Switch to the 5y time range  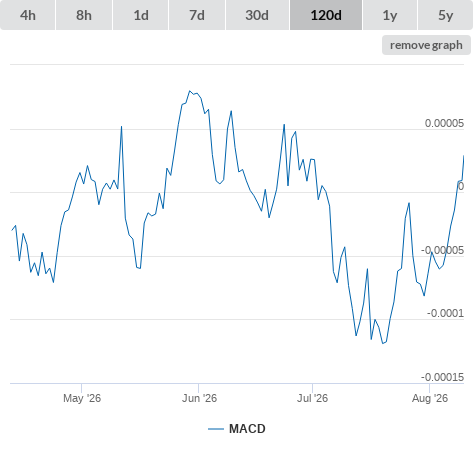(x=446, y=15)
